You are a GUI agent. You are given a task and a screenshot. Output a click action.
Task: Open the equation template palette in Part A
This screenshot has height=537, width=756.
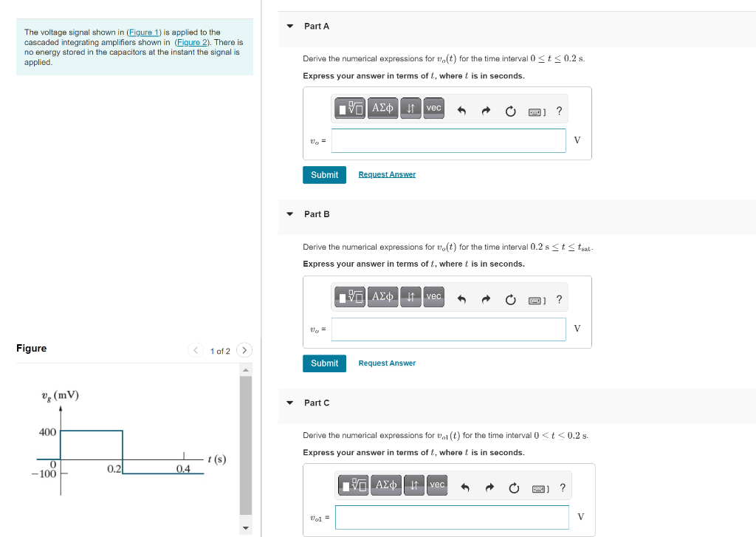tap(348, 108)
